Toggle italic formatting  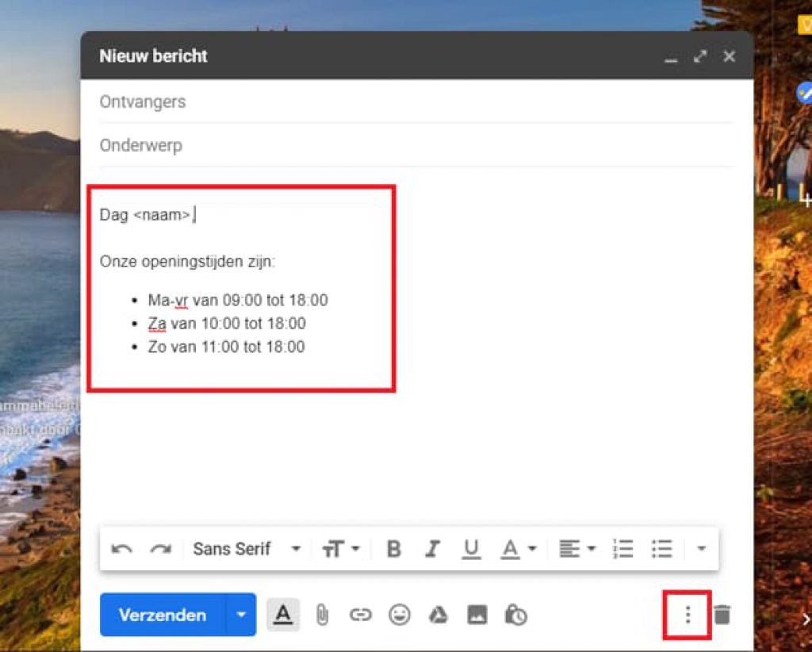click(432, 549)
